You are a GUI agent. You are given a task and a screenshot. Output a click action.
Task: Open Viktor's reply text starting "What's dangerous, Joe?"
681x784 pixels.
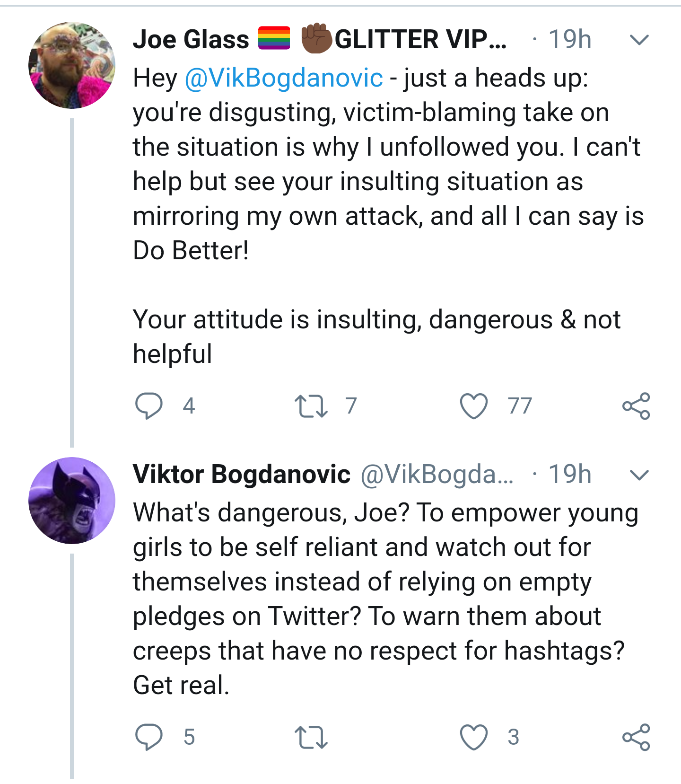pos(386,599)
